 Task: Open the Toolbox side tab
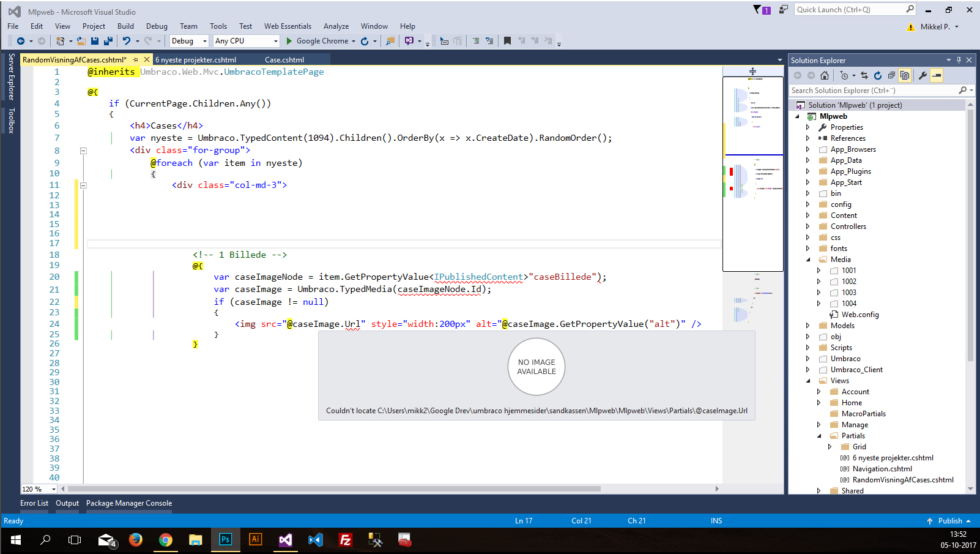[x=11, y=121]
